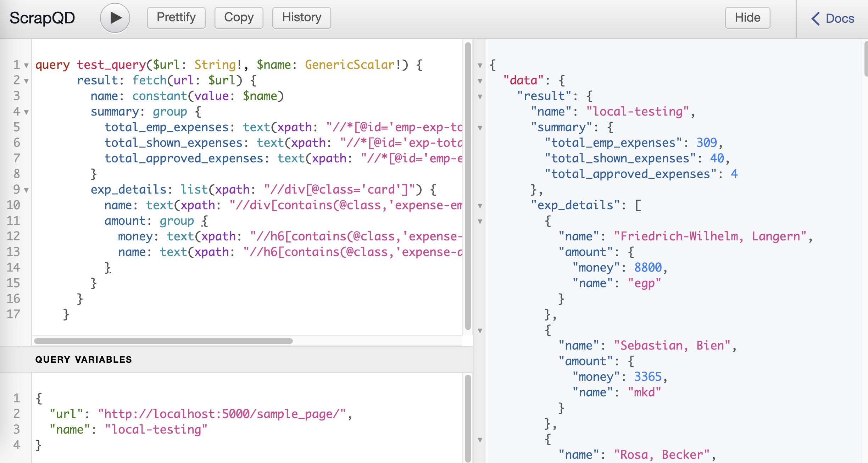
Task: Click the "local-testing" variable value
Action: click(x=156, y=430)
